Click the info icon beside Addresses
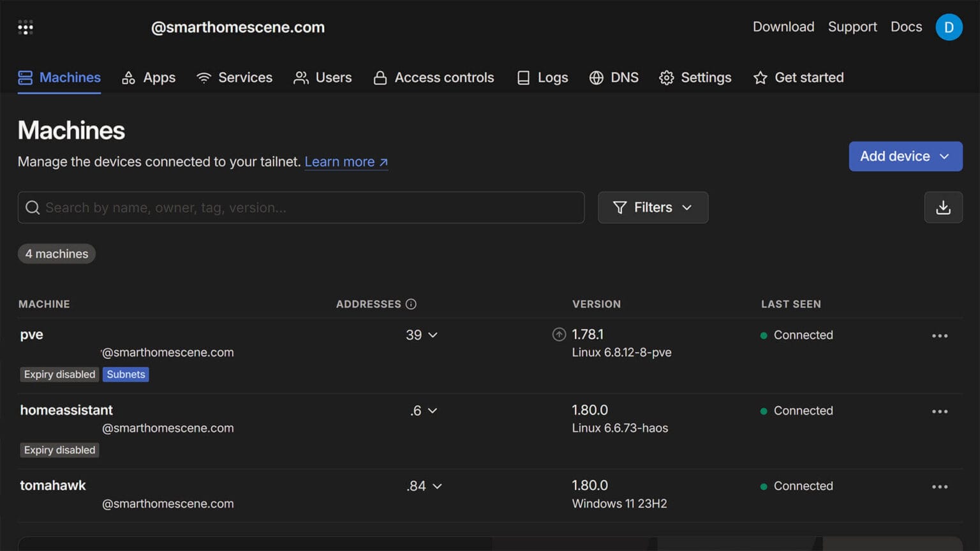The width and height of the screenshot is (980, 551). pyautogui.click(x=412, y=304)
